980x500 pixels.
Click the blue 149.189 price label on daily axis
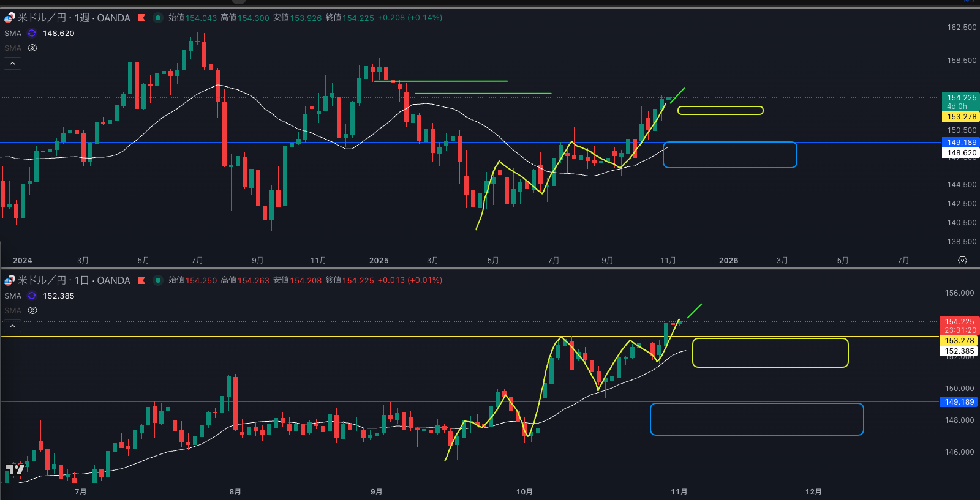[x=959, y=402]
